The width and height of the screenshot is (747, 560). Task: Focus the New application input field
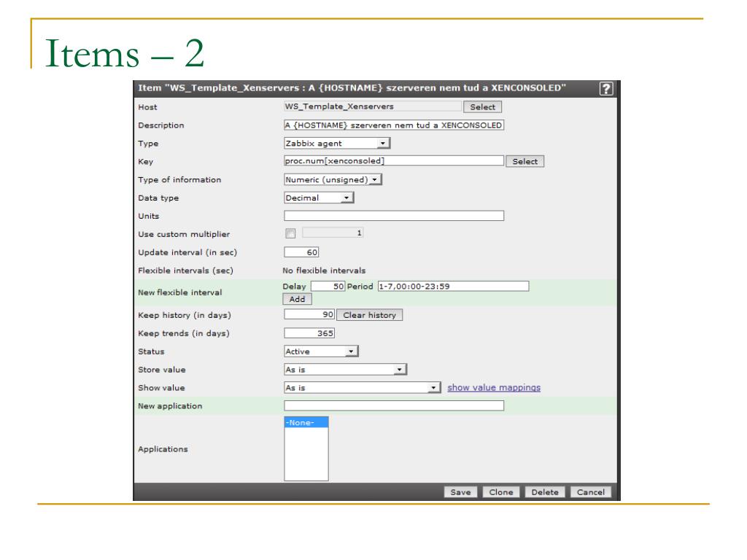[394, 405]
